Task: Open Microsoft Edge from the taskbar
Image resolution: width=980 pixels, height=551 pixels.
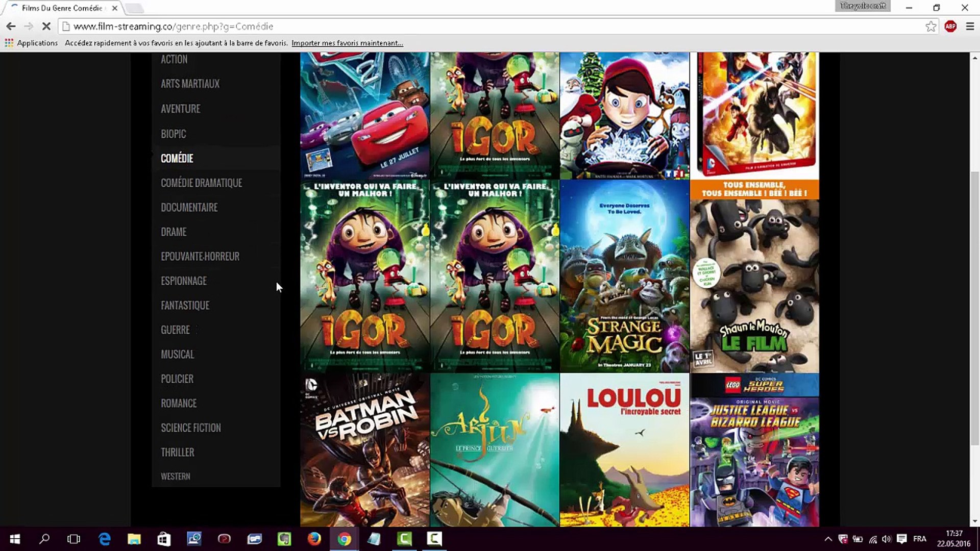Action: pos(104,539)
